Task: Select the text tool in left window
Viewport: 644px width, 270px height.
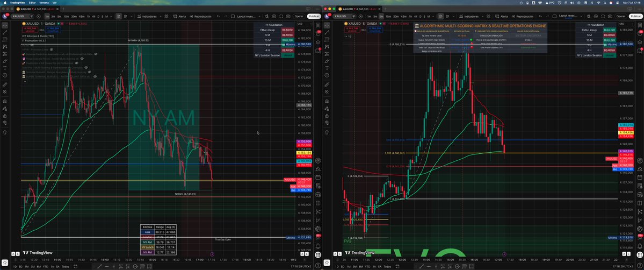Action: coord(5,68)
